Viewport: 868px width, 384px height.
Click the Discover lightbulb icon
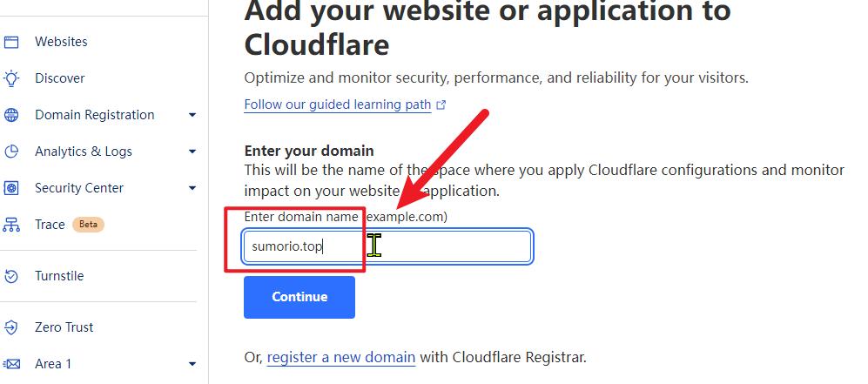pyautogui.click(x=11, y=78)
